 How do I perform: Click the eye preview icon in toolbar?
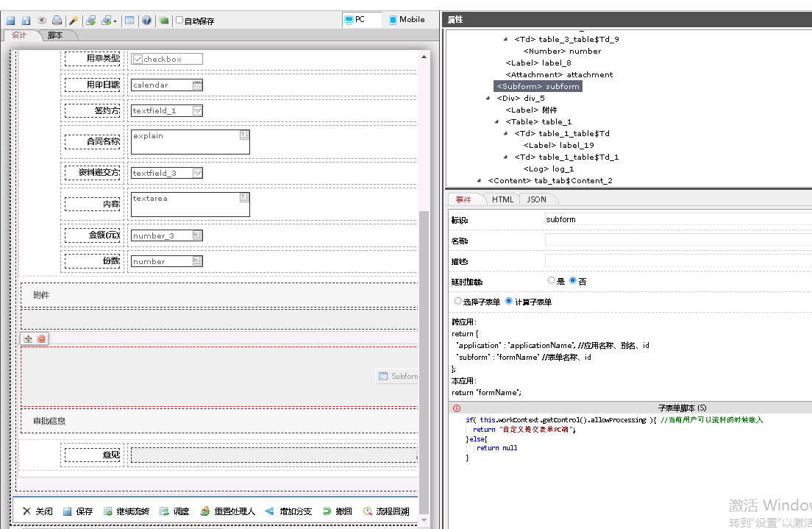coord(41,21)
